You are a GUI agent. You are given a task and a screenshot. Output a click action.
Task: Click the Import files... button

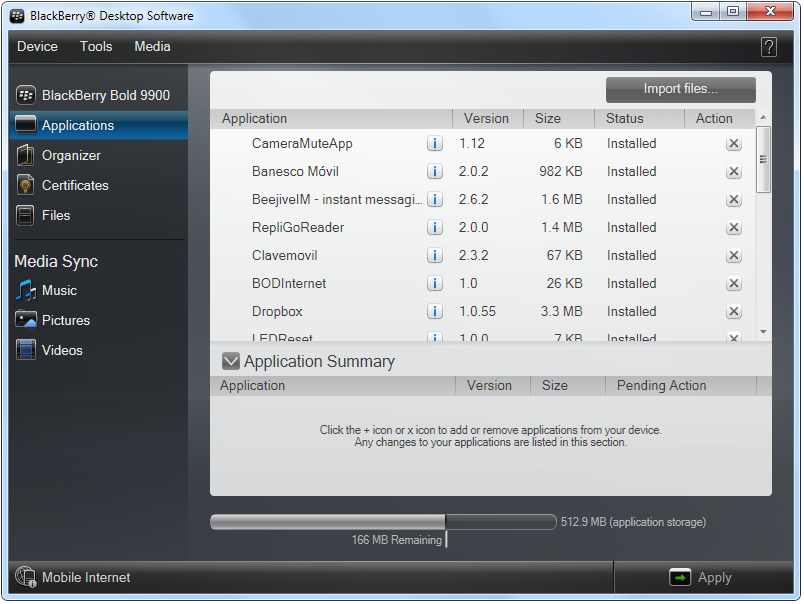tap(680, 89)
